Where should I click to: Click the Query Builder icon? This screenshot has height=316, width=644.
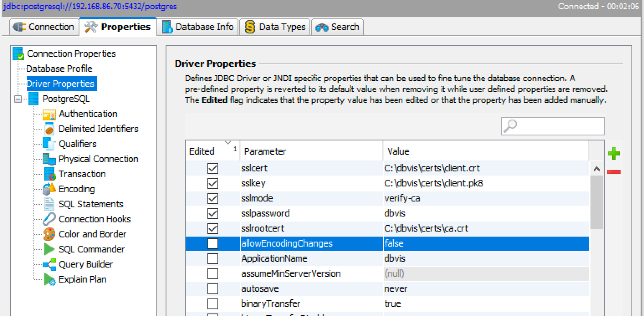(x=49, y=265)
